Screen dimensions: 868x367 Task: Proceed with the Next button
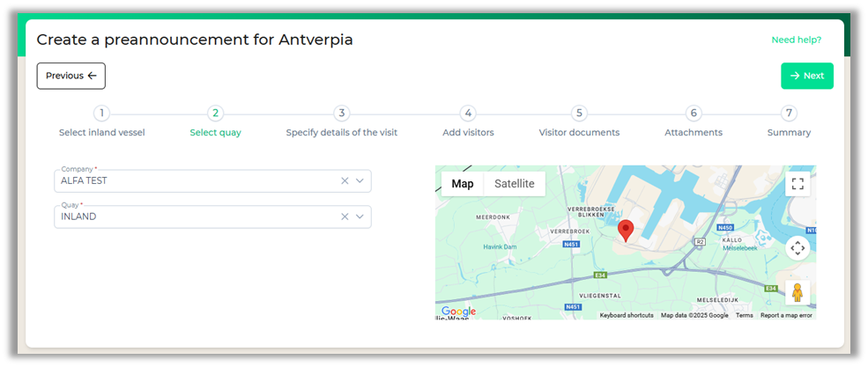(806, 76)
